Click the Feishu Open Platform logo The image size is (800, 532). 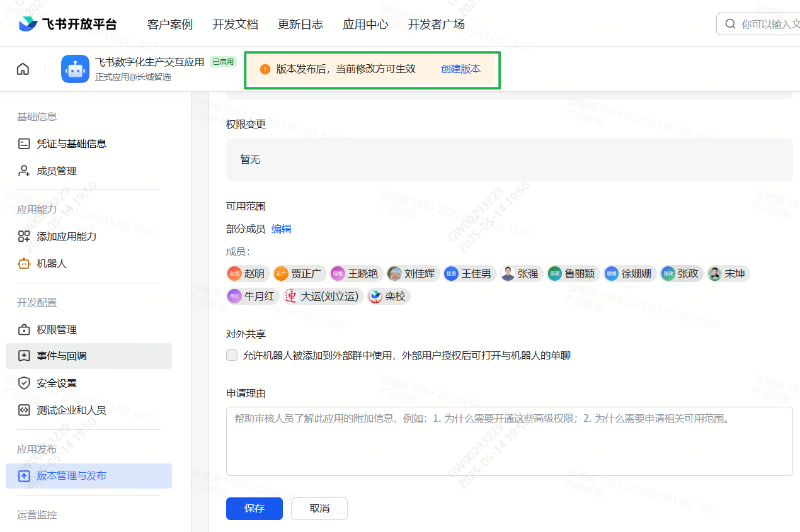pyautogui.click(x=68, y=24)
